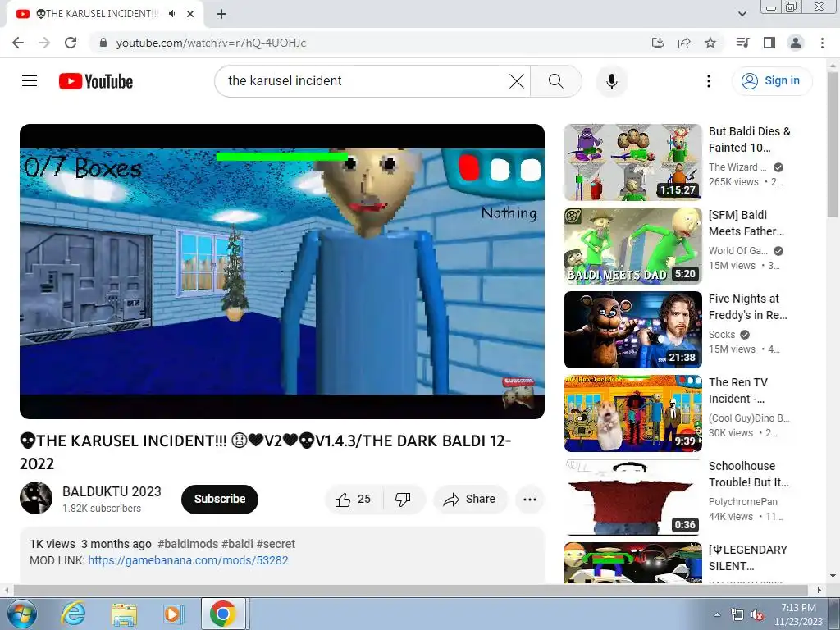Go back to previous page
The height and width of the screenshot is (630, 840).
18,43
